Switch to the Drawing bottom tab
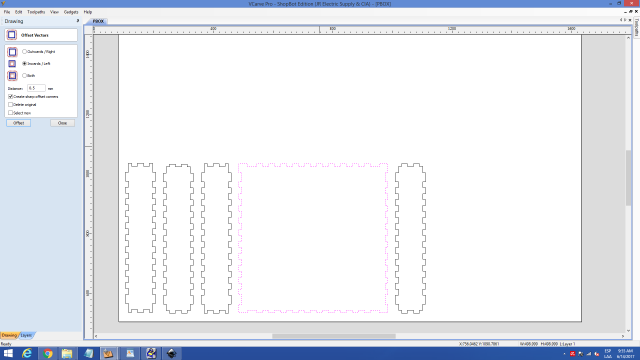 click(9, 335)
